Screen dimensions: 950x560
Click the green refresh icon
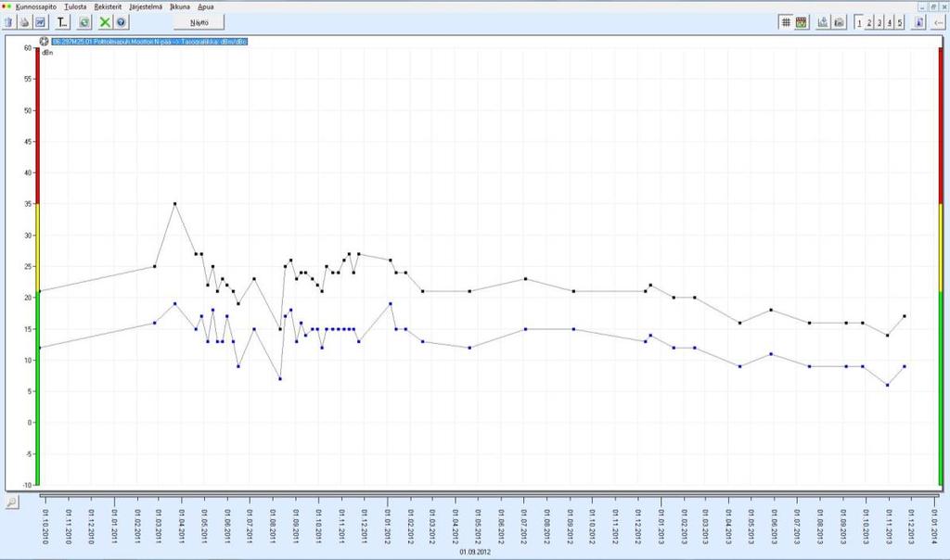pyautogui.click(x=84, y=22)
